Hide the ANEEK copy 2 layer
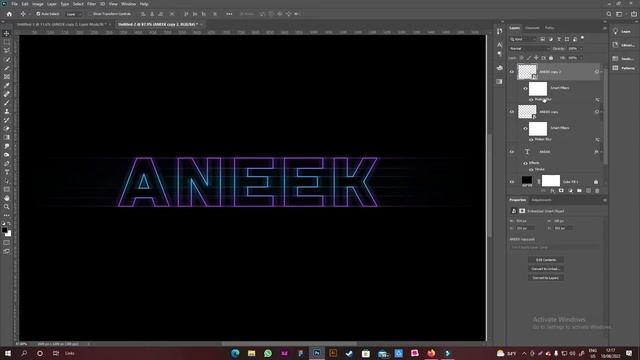Viewport: 640px width, 360px height. click(512, 72)
